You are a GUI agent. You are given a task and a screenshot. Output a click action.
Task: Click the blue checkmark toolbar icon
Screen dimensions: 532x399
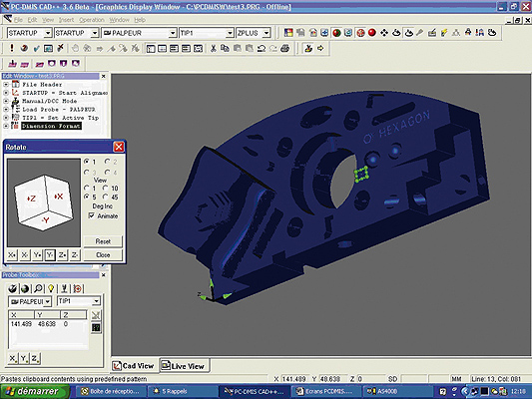pos(36,49)
